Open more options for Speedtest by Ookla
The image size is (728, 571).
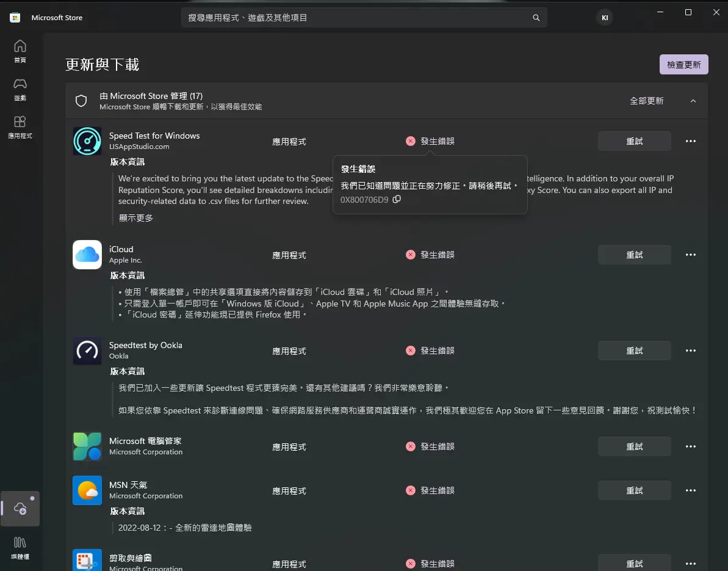[x=690, y=351]
